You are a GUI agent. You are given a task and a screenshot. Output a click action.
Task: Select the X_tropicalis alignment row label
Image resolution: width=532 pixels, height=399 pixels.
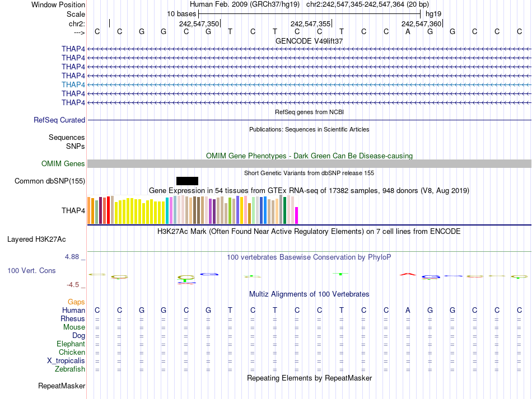pyautogui.click(x=66, y=361)
